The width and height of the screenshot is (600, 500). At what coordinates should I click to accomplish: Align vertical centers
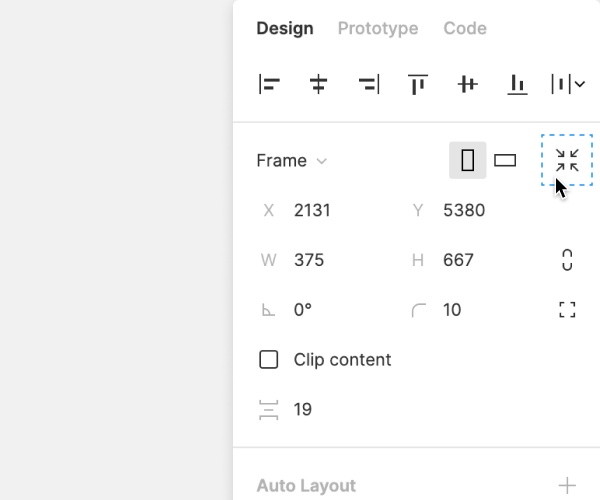(467, 85)
